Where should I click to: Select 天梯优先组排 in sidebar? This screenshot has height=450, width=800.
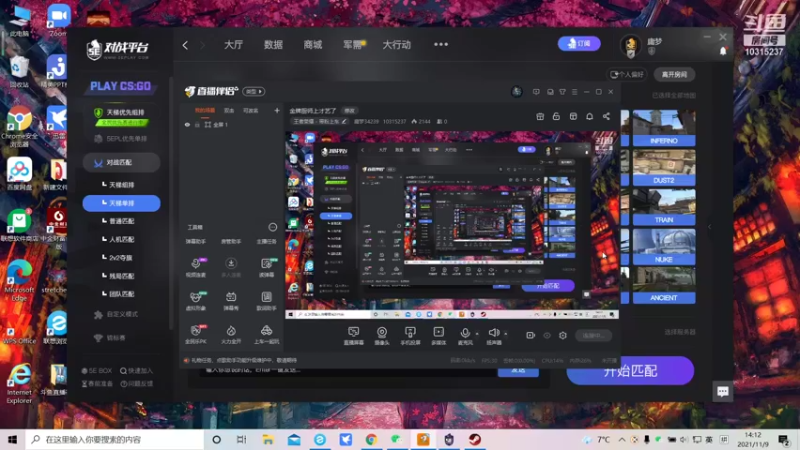click(121, 116)
